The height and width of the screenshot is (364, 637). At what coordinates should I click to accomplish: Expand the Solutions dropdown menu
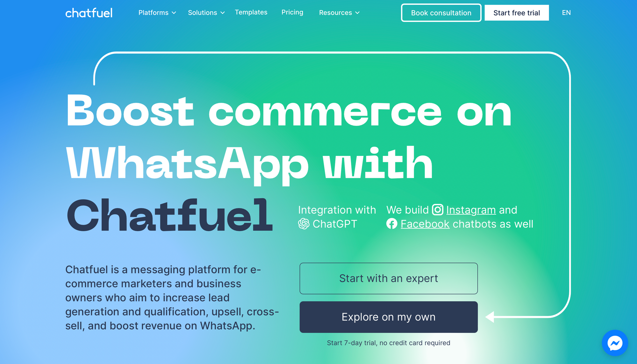(x=206, y=13)
